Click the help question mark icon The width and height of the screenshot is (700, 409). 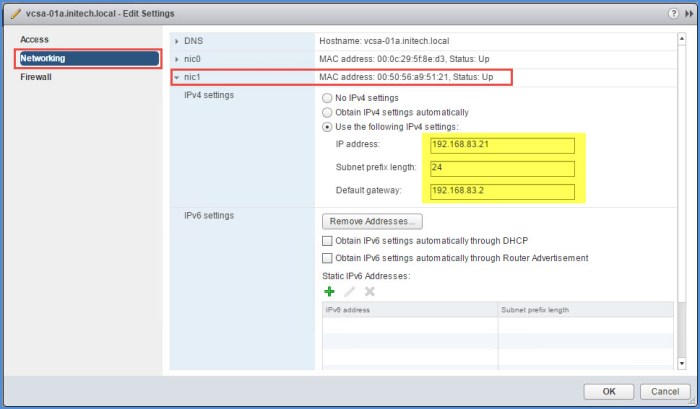click(673, 14)
